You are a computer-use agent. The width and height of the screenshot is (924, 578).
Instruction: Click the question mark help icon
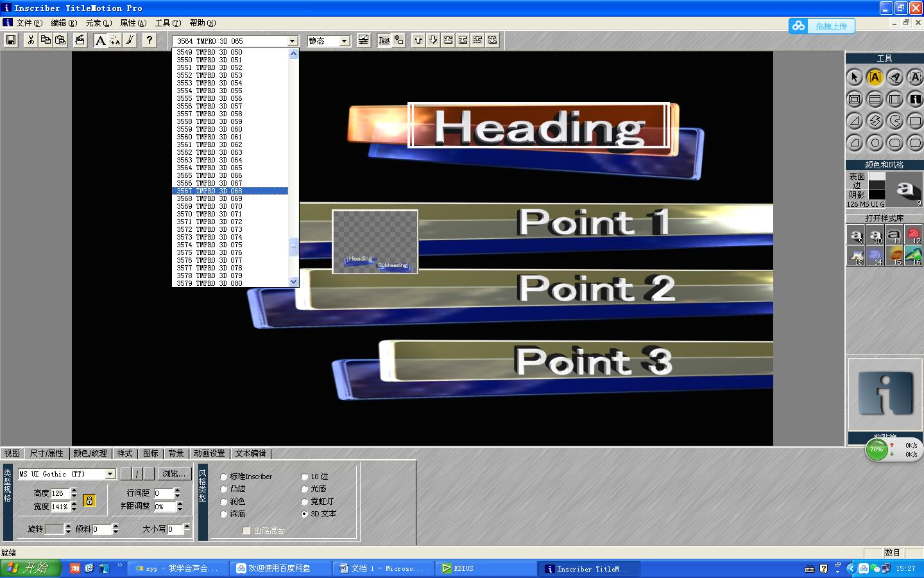pos(150,40)
